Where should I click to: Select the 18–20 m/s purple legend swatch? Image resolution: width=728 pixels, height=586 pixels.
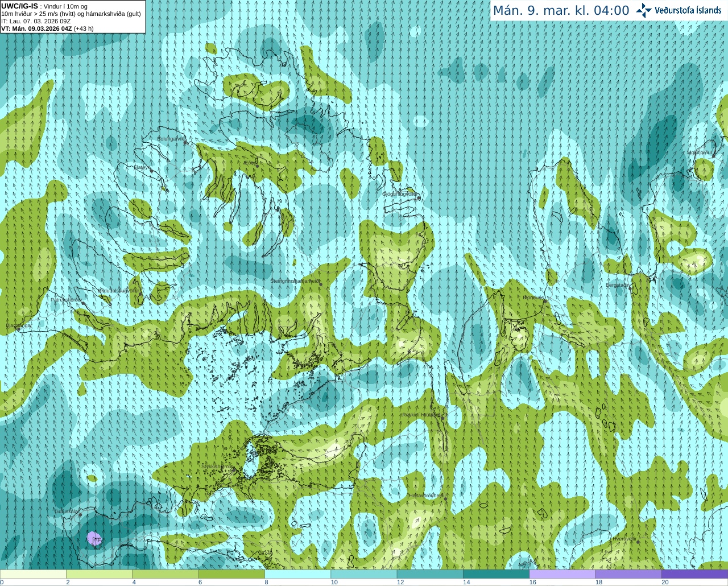pos(628,574)
